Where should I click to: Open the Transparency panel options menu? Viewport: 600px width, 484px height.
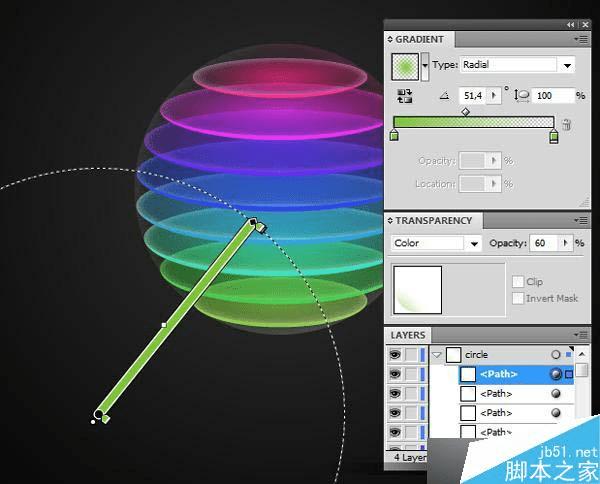581,220
